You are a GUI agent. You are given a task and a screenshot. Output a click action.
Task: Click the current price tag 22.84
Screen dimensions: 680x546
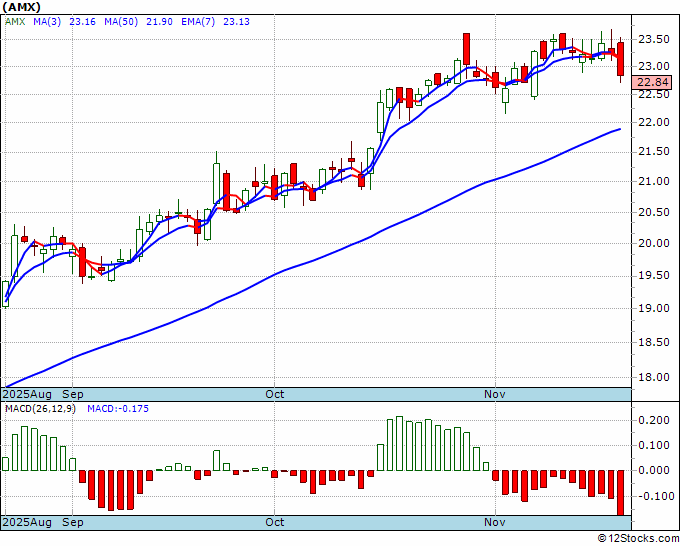click(652, 82)
